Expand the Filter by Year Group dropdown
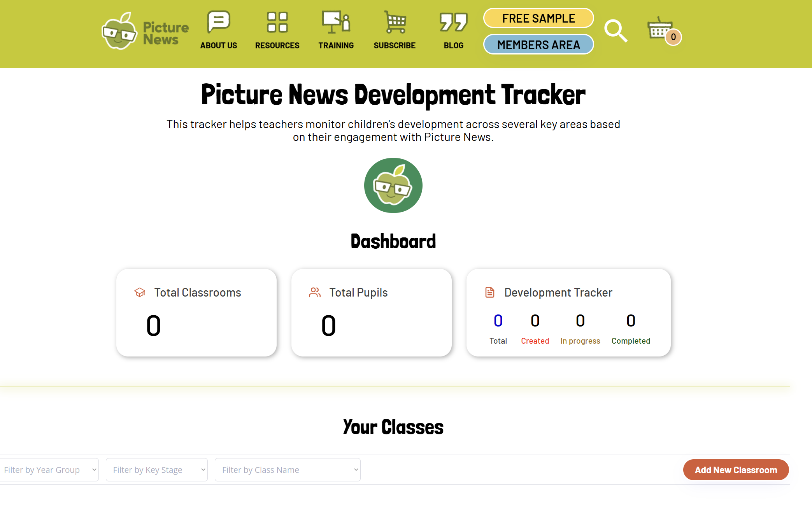 tap(49, 470)
